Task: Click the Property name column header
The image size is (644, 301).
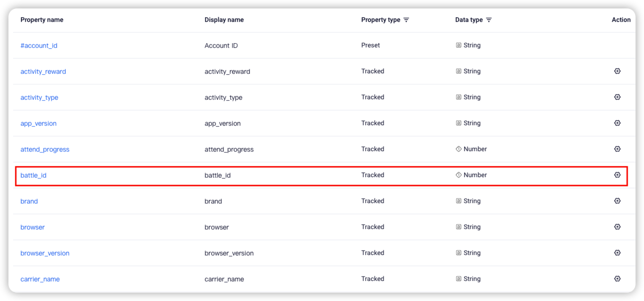Action: pyautogui.click(x=42, y=20)
